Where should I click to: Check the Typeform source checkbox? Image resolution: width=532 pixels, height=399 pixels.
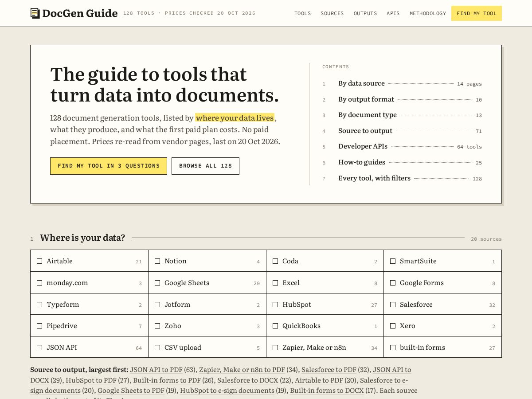click(39, 305)
